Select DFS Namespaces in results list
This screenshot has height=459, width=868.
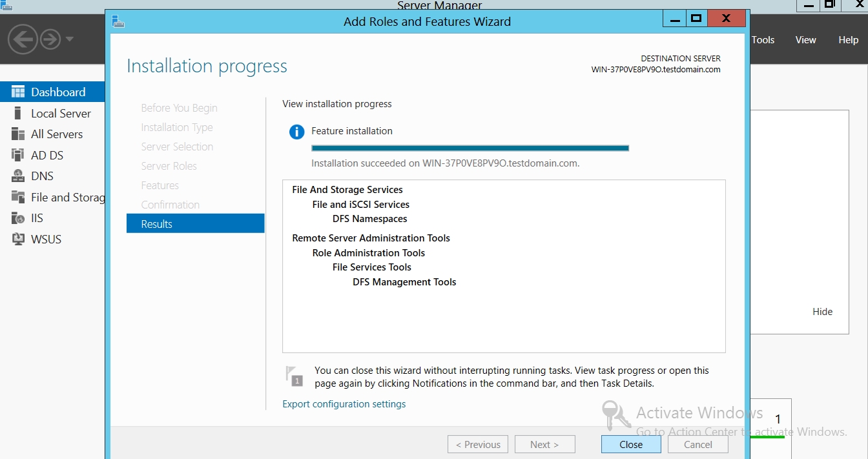(x=369, y=219)
